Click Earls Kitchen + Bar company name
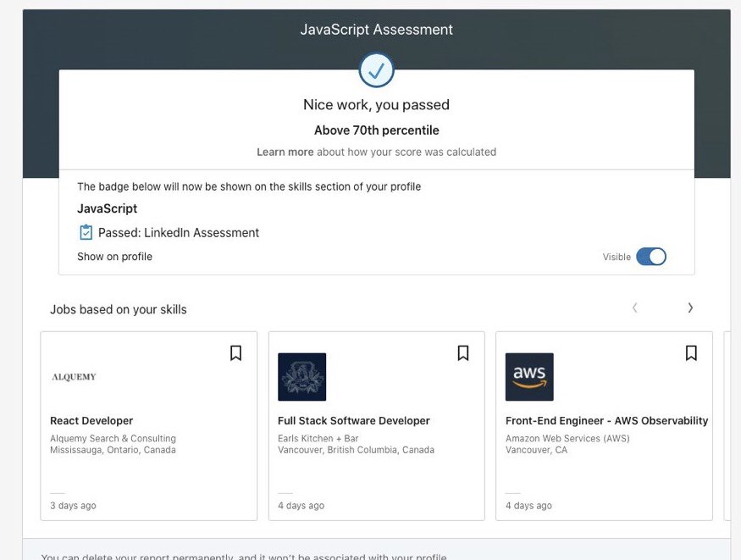The image size is (741, 560). click(318, 439)
